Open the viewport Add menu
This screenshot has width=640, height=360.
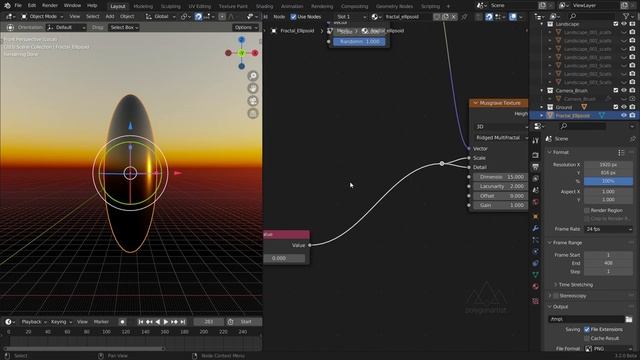click(x=110, y=17)
